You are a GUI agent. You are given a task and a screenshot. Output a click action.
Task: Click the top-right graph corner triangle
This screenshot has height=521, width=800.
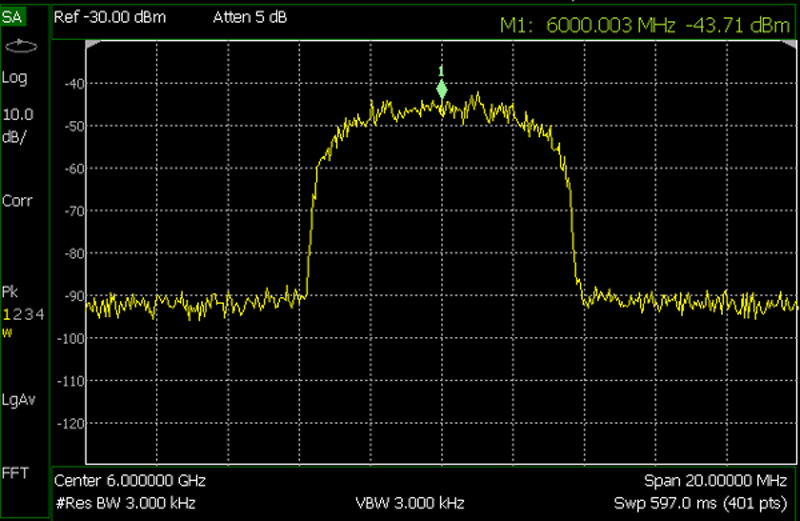tap(792, 47)
